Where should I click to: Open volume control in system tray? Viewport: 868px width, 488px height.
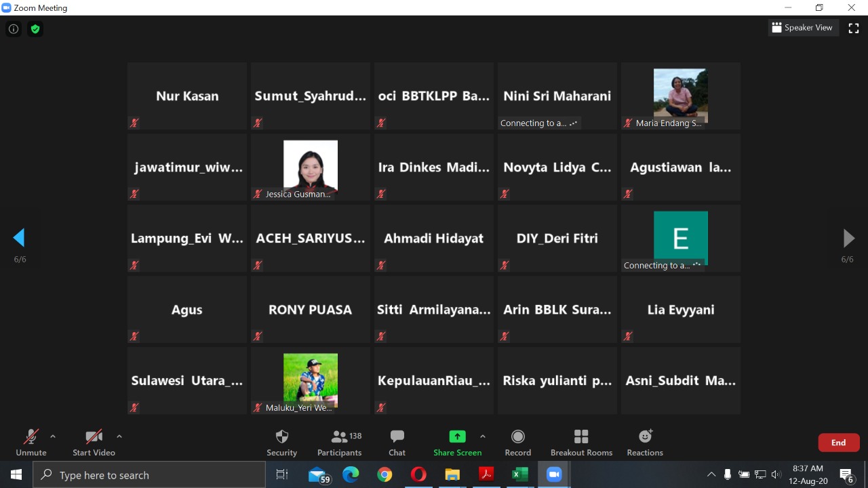tap(776, 475)
